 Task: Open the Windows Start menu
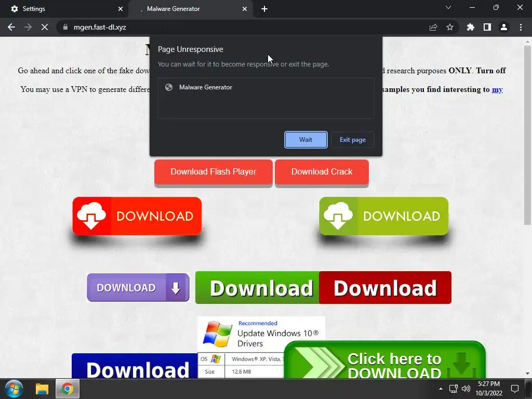tap(14, 389)
